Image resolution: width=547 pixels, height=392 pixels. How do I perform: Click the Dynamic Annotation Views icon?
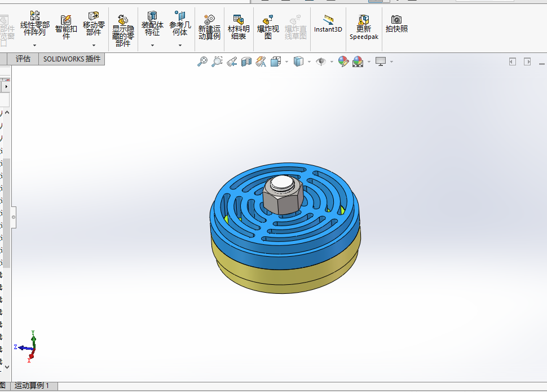(x=261, y=62)
